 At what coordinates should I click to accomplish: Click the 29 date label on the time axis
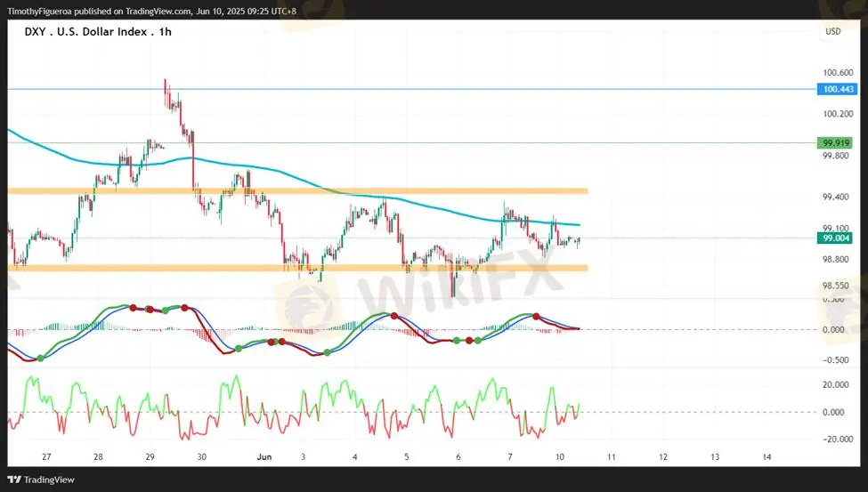150,457
